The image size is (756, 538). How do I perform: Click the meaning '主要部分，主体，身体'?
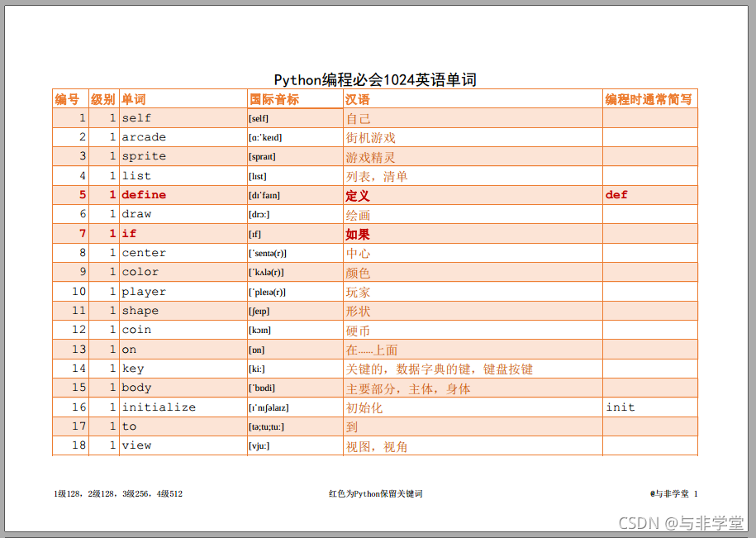(x=408, y=388)
